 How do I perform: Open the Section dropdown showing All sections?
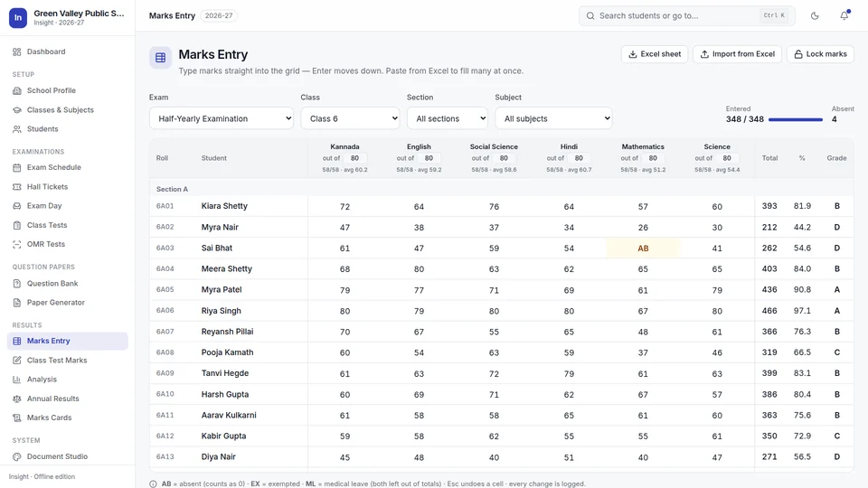(x=448, y=118)
